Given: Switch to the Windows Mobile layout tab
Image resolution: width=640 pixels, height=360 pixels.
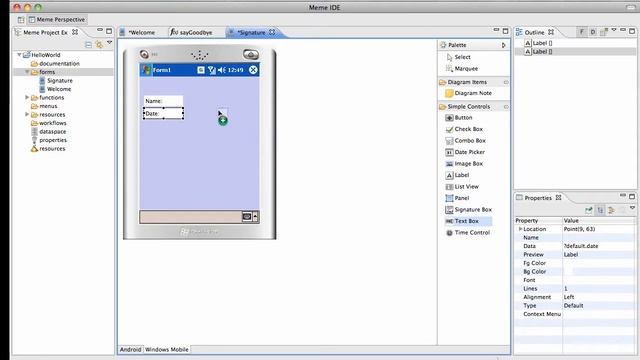Looking at the screenshot, I should pyautogui.click(x=167, y=349).
